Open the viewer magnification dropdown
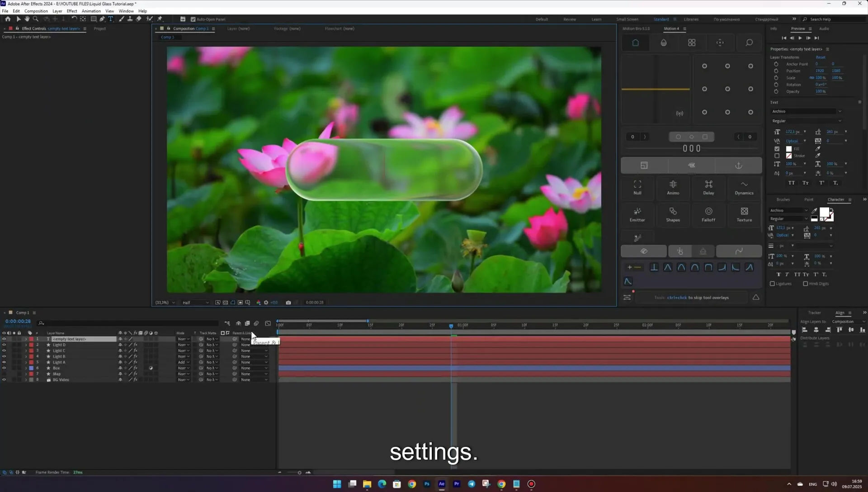 click(165, 303)
